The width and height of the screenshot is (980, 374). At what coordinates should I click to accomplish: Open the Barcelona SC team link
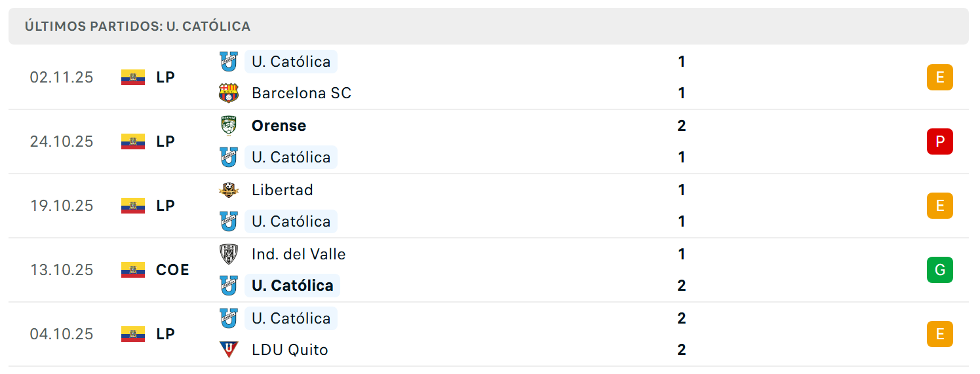pyautogui.click(x=302, y=93)
